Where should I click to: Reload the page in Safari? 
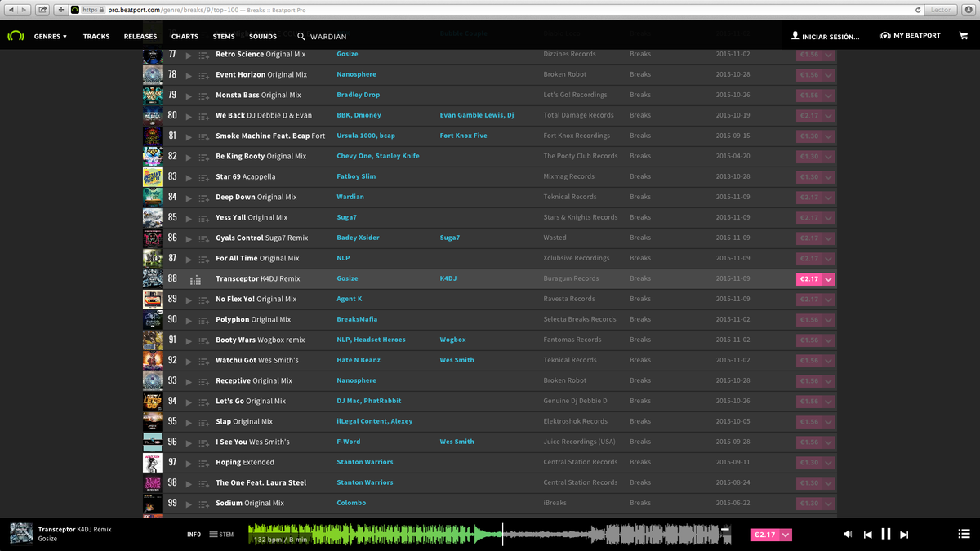(x=919, y=10)
